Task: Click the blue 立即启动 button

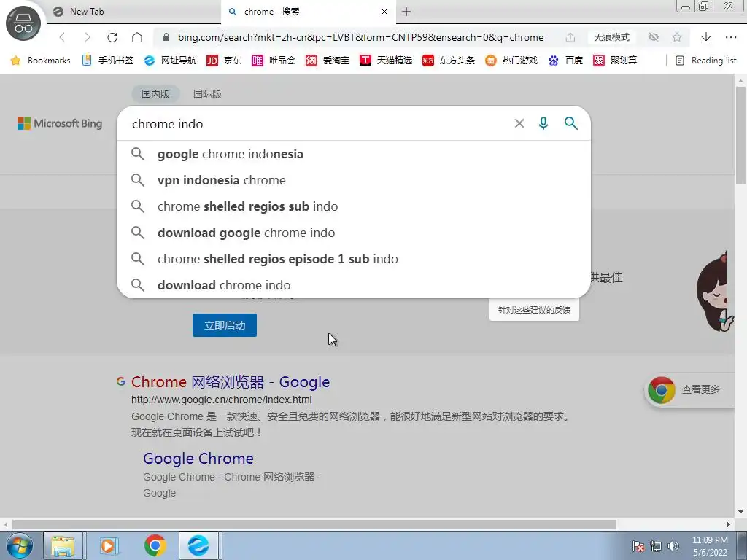Action: (x=225, y=325)
